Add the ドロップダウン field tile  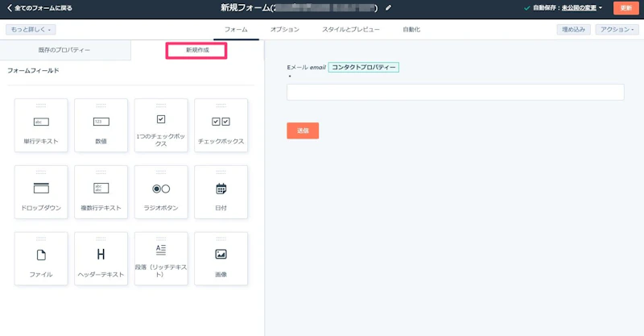point(41,192)
